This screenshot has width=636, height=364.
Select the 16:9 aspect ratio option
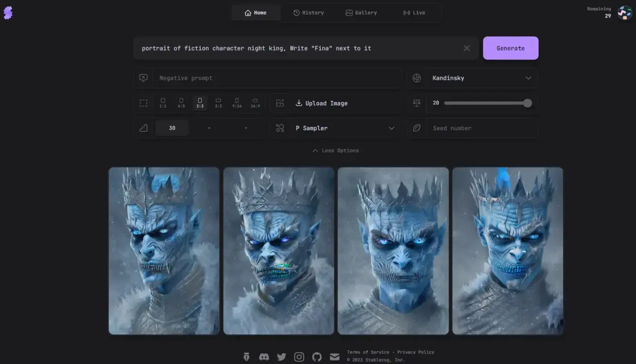tap(255, 103)
